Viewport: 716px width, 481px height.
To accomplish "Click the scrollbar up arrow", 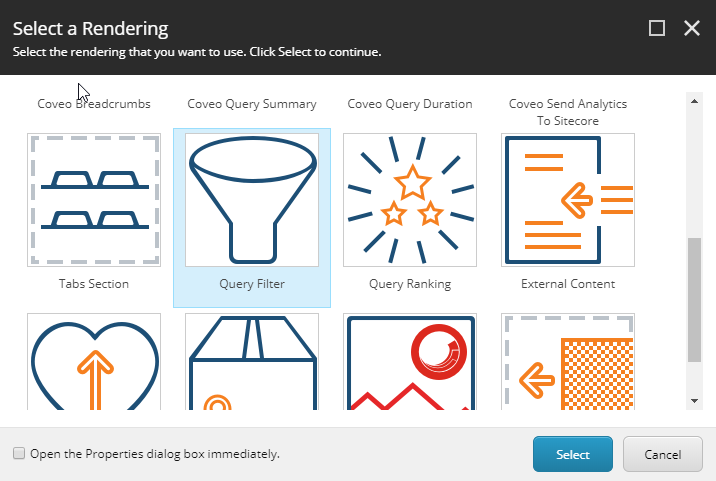I will (x=695, y=101).
